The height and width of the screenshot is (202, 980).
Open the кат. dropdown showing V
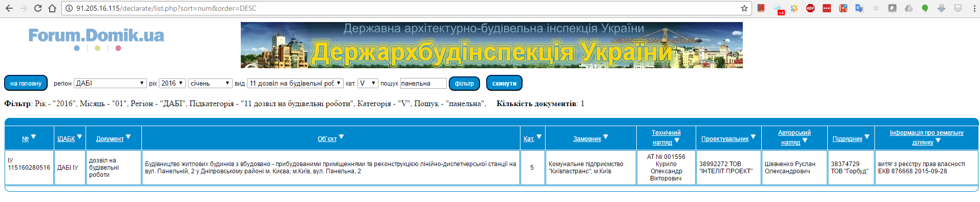pyautogui.click(x=368, y=83)
